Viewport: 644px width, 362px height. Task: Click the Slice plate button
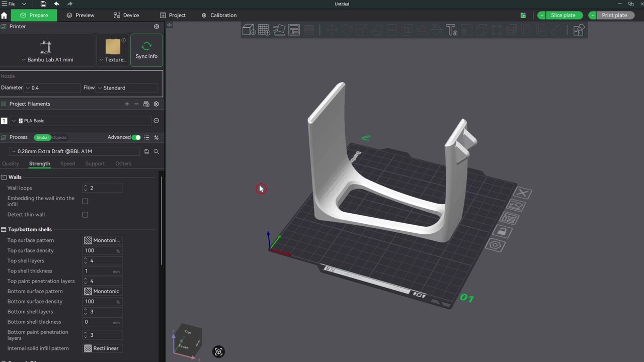pyautogui.click(x=563, y=15)
